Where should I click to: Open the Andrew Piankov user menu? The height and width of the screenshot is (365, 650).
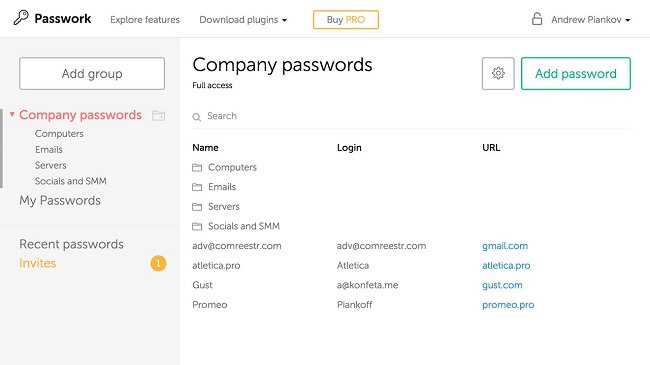point(590,19)
